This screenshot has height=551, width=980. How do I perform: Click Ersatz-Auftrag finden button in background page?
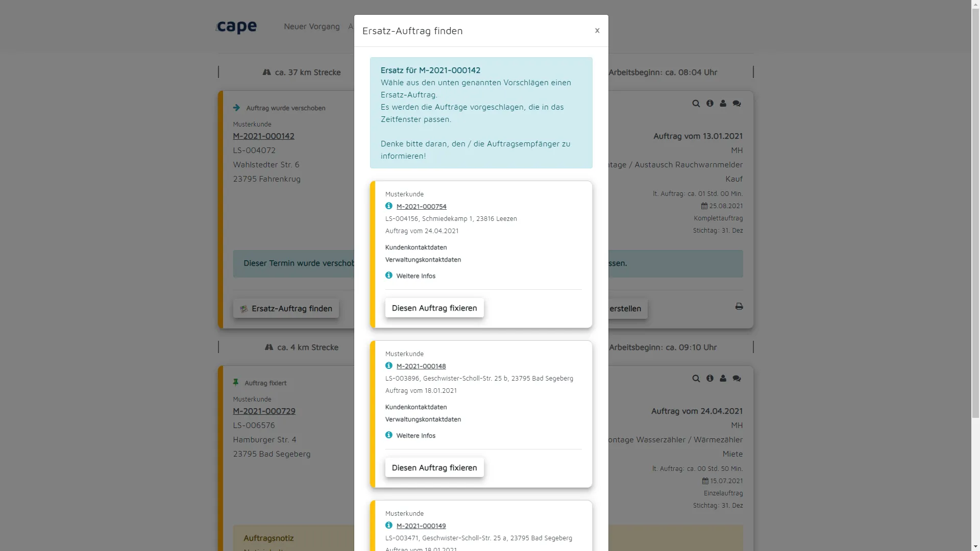(x=286, y=309)
